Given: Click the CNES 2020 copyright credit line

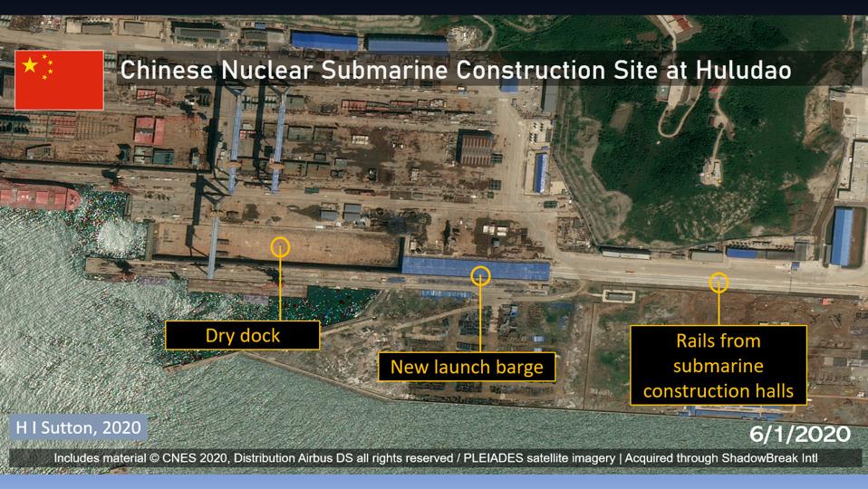Looking at the screenshot, I should [x=435, y=458].
